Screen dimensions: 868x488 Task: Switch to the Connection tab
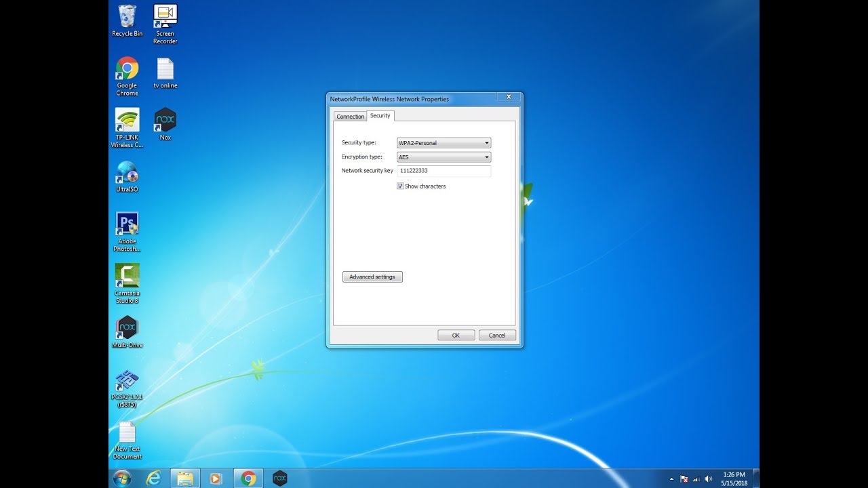pos(350,117)
